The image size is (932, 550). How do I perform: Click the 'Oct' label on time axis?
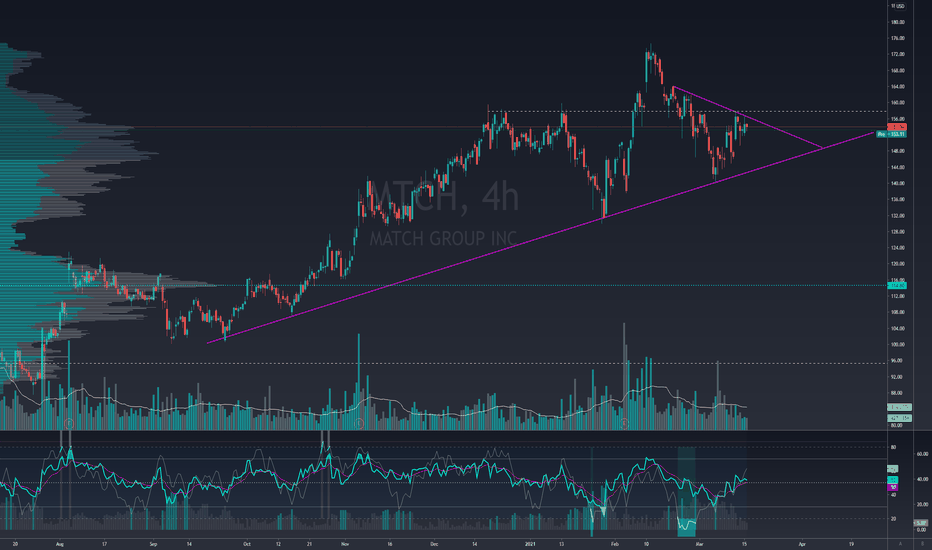pos(247,543)
